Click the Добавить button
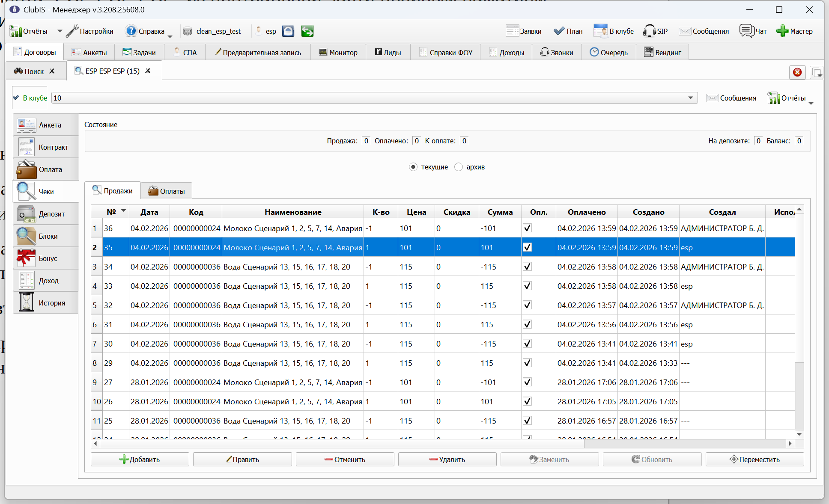This screenshot has height=504, width=829. click(140, 460)
